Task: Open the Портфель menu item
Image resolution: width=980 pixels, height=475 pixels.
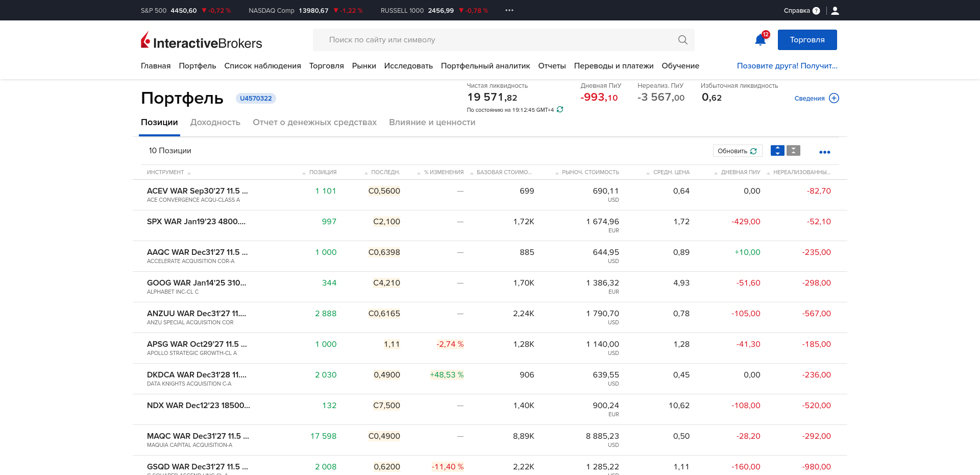Action: point(198,66)
